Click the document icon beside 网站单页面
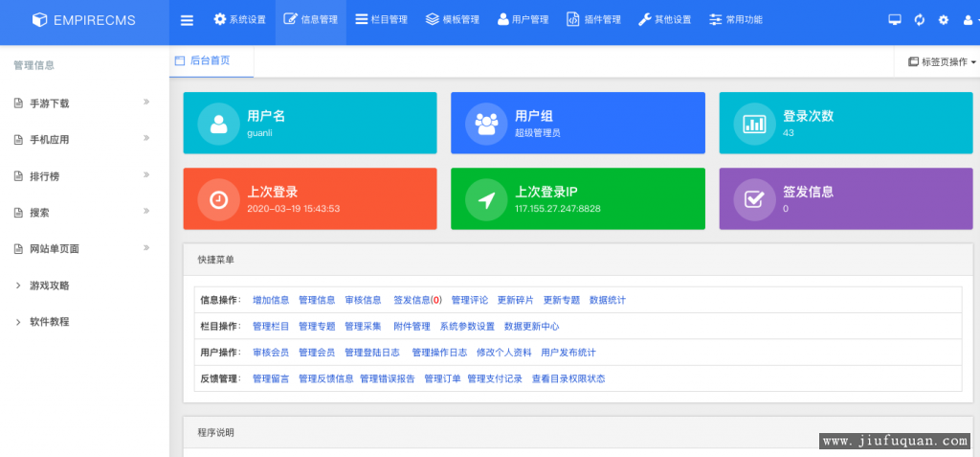The height and width of the screenshot is (457, 980). coord(19,249)
